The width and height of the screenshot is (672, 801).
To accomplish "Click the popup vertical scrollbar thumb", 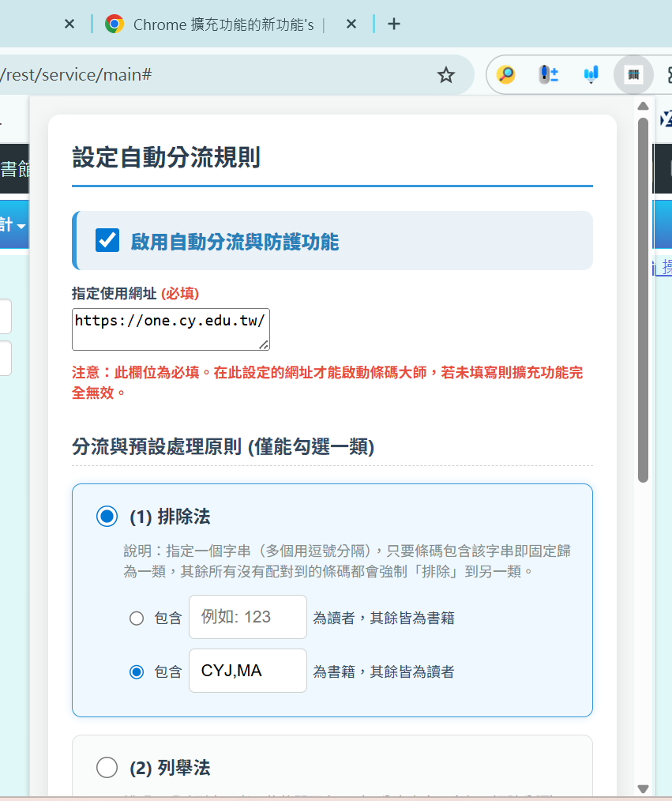I will (643, 300).
